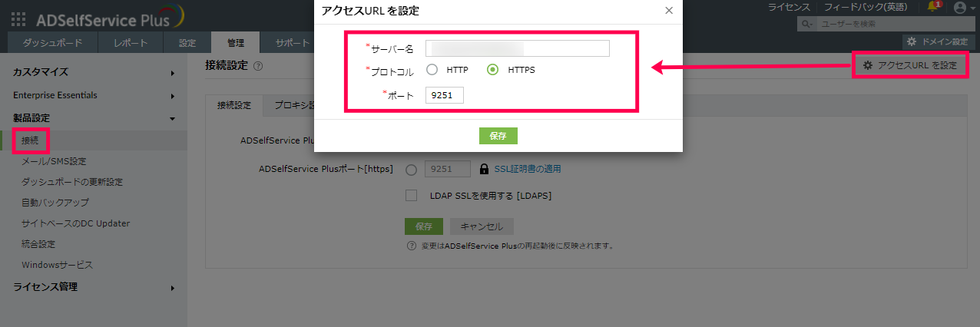Switch to the 設定 tab
Image resolution: width=980 pixels, height=327 pixels.
(x=187, y=43)
